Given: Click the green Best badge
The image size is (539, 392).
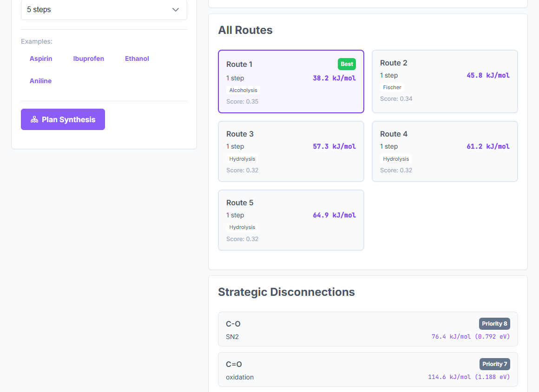Looking at the screenshot, I should click(x=347, y=64).
